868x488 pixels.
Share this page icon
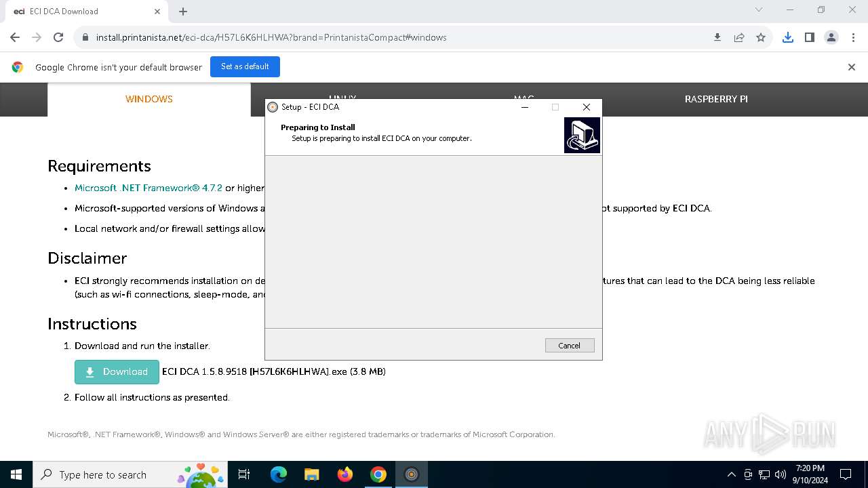pos(739,37)
